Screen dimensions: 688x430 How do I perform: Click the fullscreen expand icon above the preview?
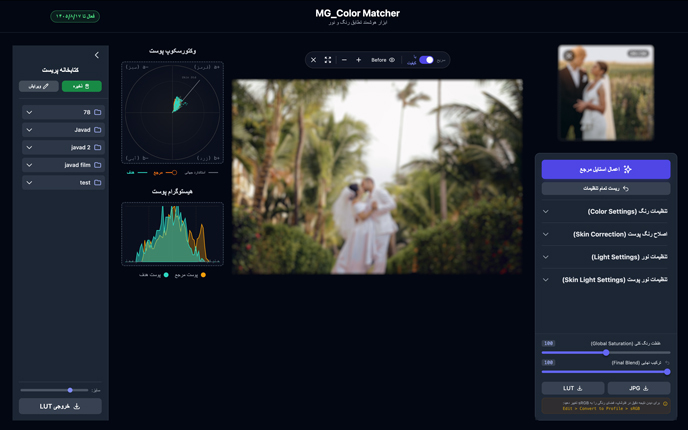[328, 60]
